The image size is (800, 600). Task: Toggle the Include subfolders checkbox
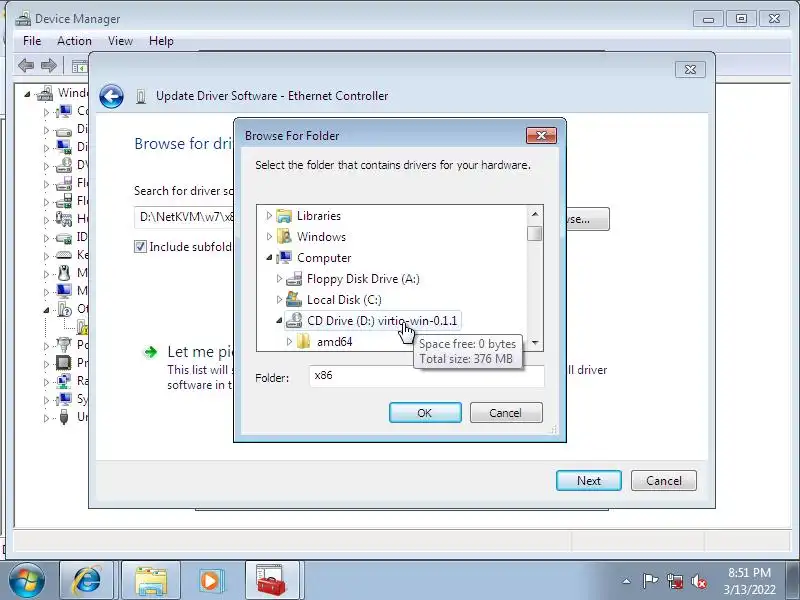click(140, 247)
